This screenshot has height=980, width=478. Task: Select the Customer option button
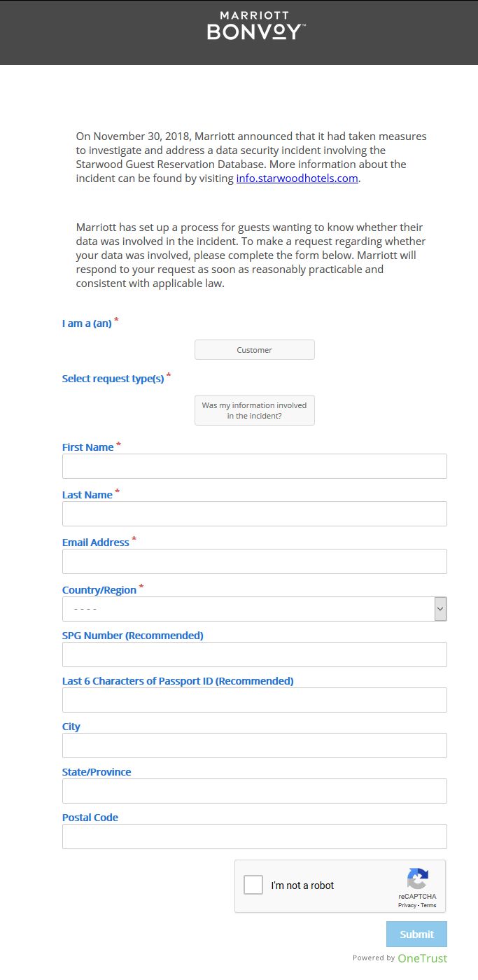255,350
